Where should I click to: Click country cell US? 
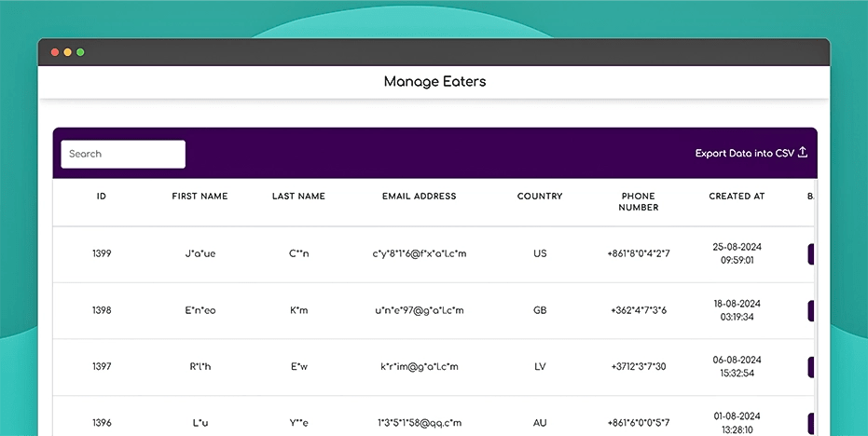pyautogui.click(x=540, y=253)
